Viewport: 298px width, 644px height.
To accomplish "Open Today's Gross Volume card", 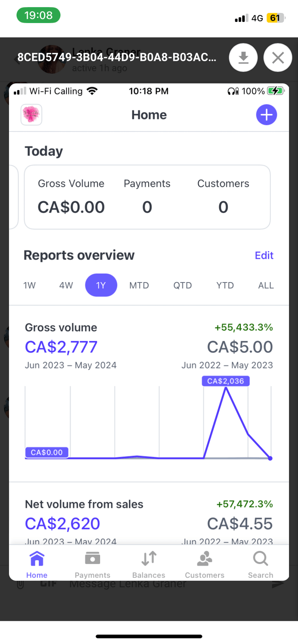I will pos(71,197).
